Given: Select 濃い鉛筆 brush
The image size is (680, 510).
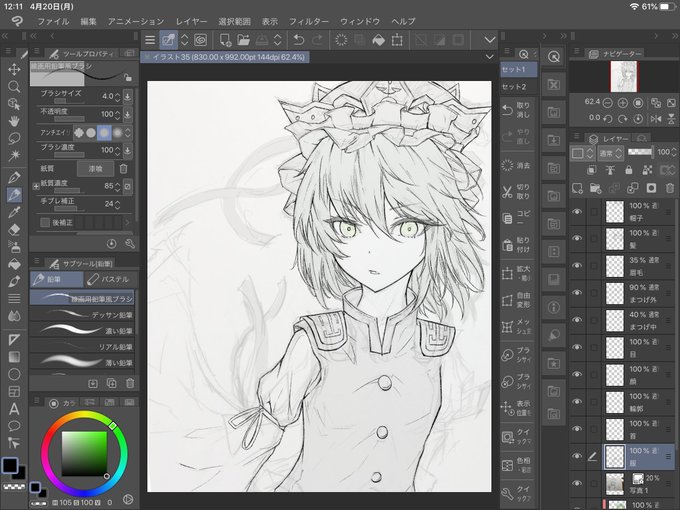Looking at the screenshot, I should click(x=82, y=330).
